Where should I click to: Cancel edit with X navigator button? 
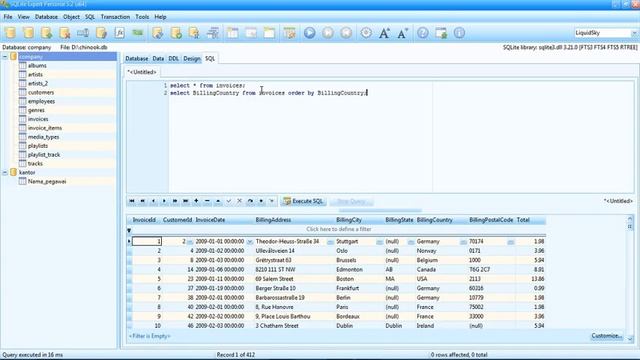[x=239, y=201]
